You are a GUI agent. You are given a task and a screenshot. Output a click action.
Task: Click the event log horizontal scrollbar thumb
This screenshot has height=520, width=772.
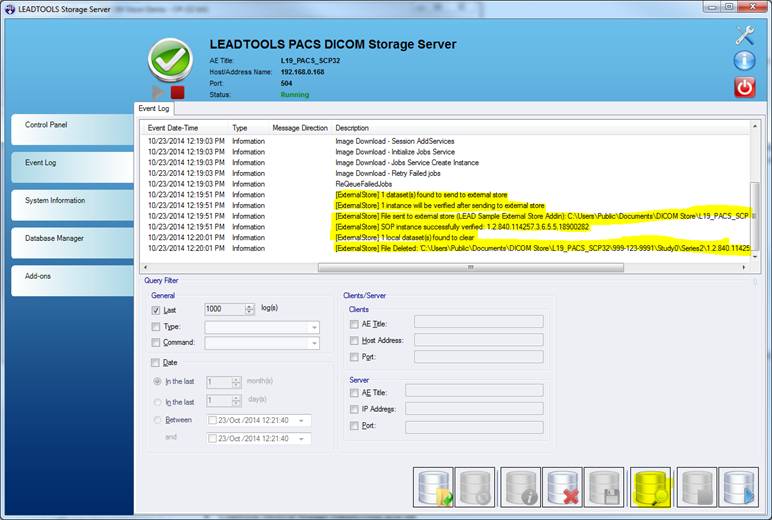click(471, 267)
